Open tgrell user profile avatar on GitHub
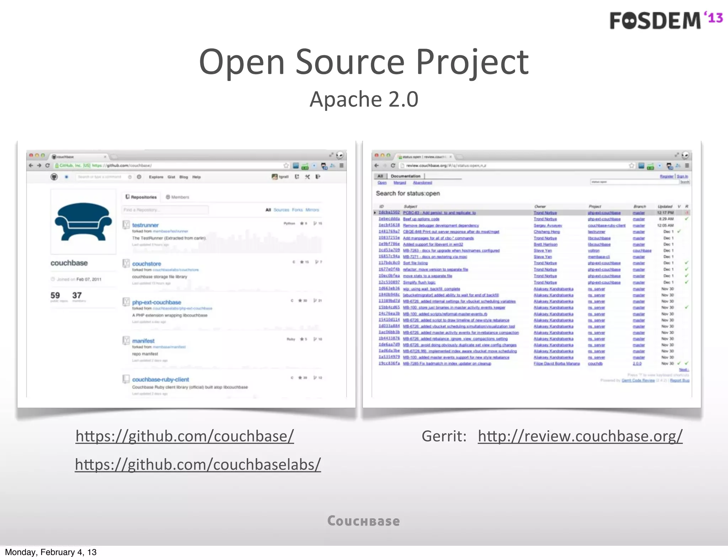 [275, 177]
